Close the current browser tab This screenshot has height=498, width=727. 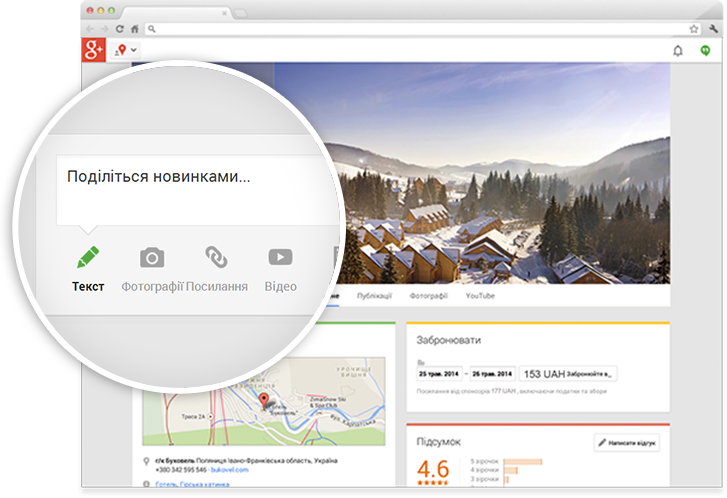pos(224,13)
